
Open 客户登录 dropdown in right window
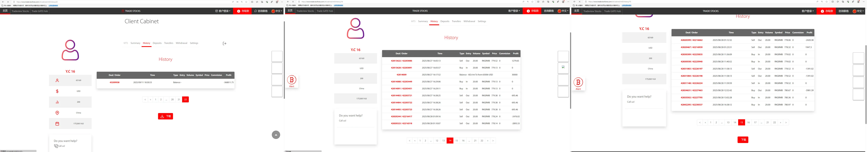point(808,11)
